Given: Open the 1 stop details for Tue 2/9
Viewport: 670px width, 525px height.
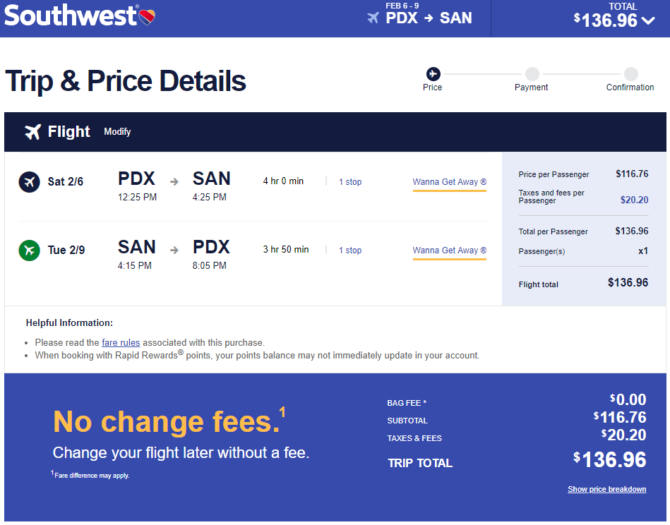Looking at the screenshot, I should 350,250.
